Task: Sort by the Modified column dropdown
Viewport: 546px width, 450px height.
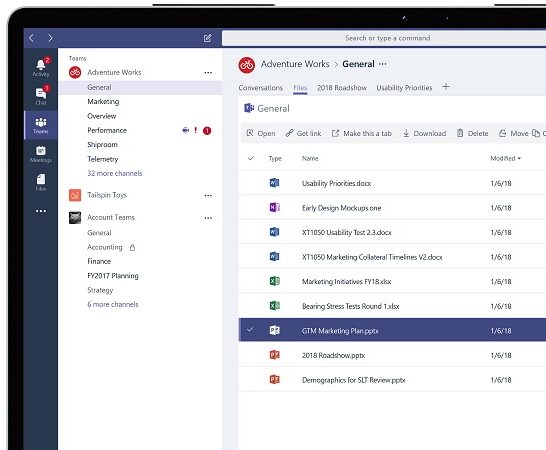Action: tap(506, 158)
